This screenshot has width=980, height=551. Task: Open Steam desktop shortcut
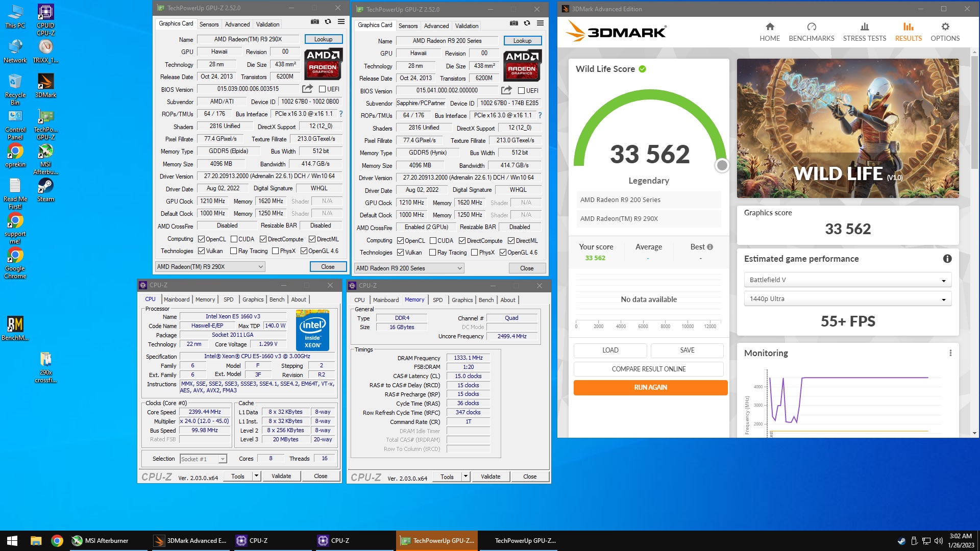pyautogui.click(x=45, y=190)
